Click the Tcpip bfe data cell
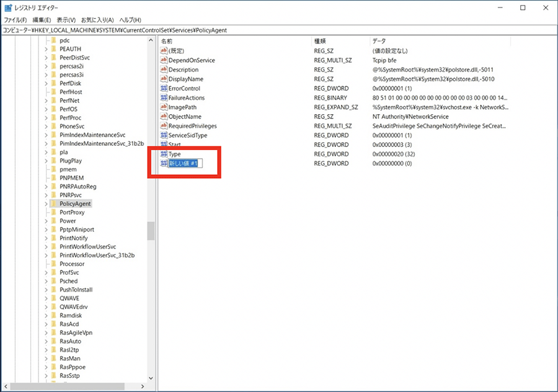 384,60
